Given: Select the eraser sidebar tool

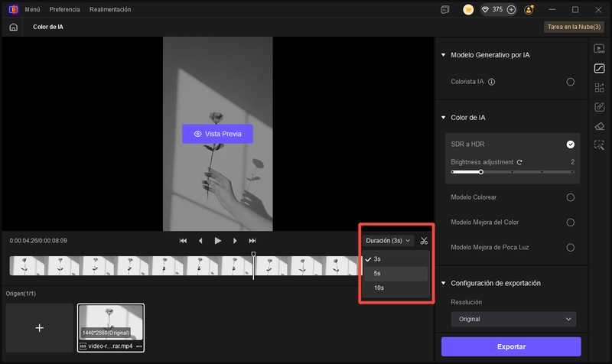Looking at the screenshot, I should coord(599,126).
